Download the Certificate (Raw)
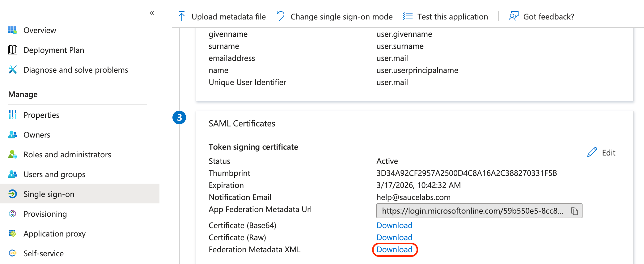 pyautogui.click(x=394, y=237)
